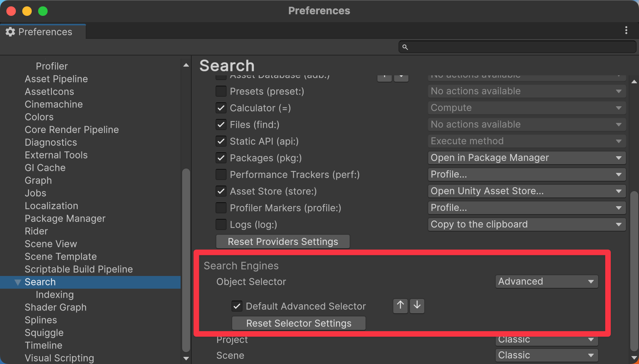Open the Object Selector Advanced dropdown
Viewport: 639px width, 364px height.
(546, 282)
